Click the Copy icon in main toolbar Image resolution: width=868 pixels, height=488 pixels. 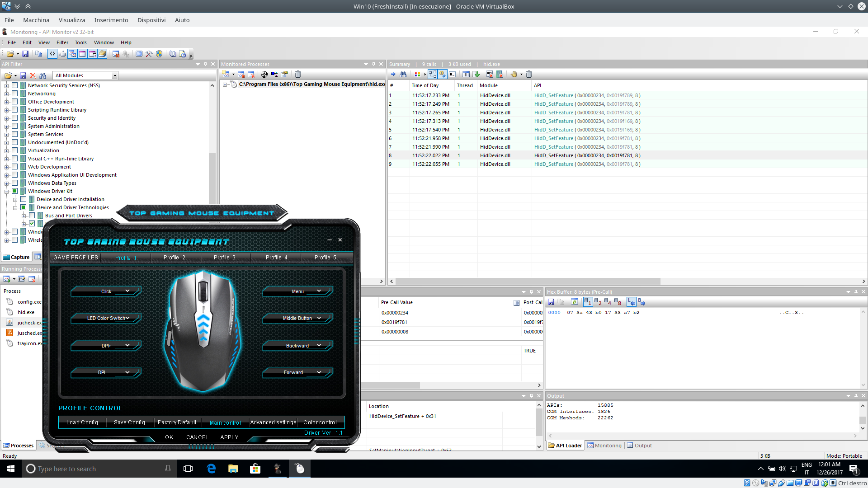(x=38, y=54)
